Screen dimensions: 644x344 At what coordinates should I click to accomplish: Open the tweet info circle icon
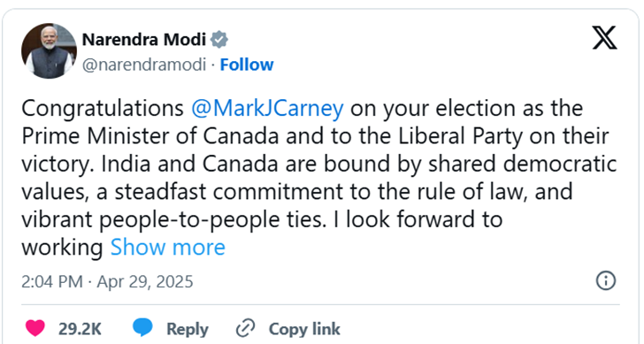[606, 281]
